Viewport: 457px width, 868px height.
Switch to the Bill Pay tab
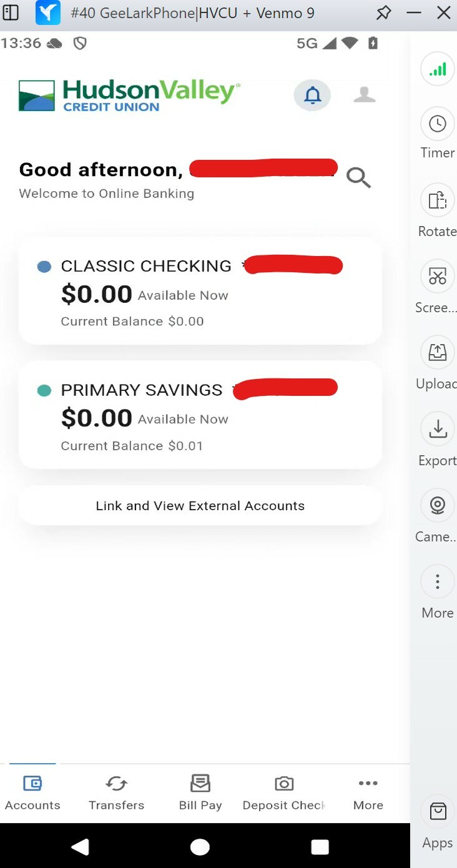(x=200, y=793)
